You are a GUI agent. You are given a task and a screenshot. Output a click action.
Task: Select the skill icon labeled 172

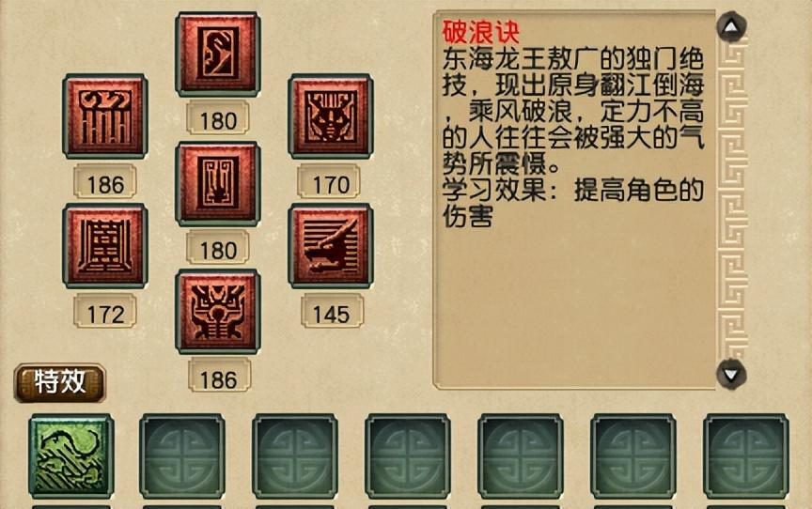105,246
